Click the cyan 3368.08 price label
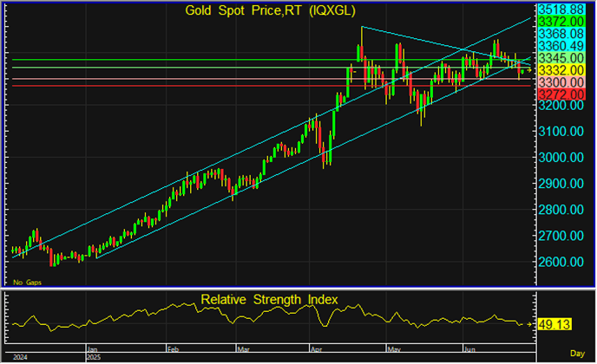The image size is (597, 364). [560, 33]
